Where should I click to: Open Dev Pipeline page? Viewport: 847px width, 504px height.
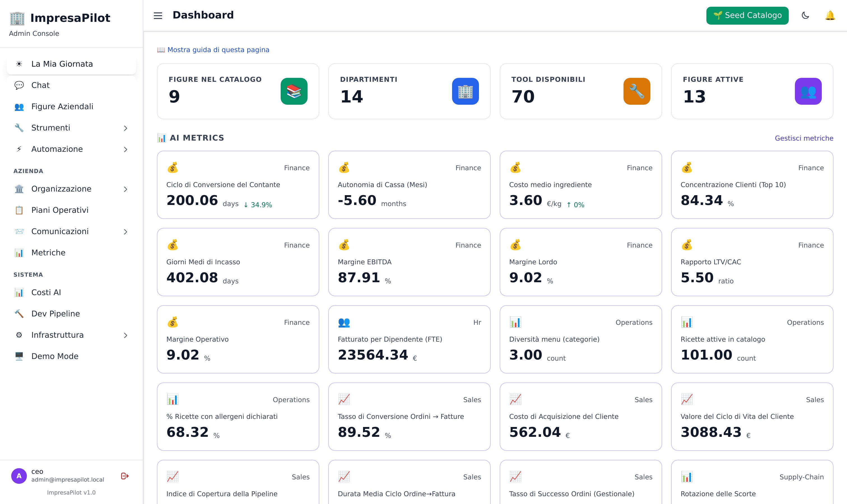71,314
